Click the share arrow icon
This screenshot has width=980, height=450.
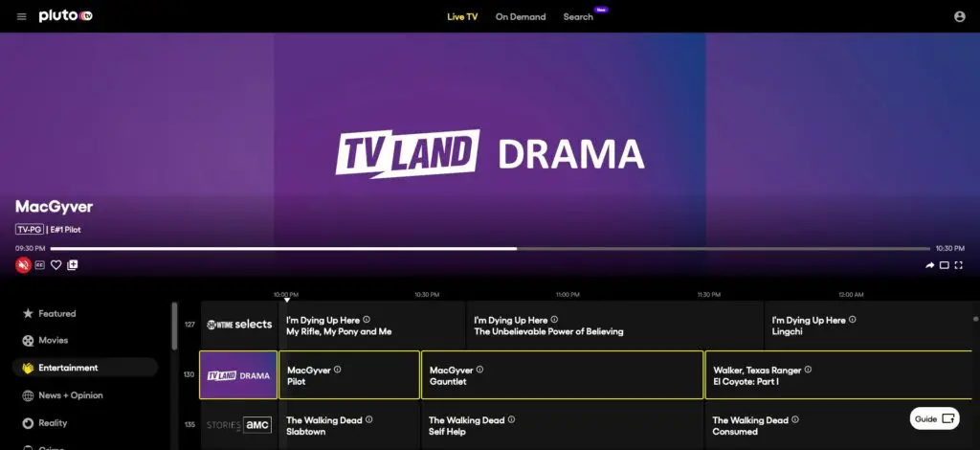pyautogui.click(x=930, y=265)
